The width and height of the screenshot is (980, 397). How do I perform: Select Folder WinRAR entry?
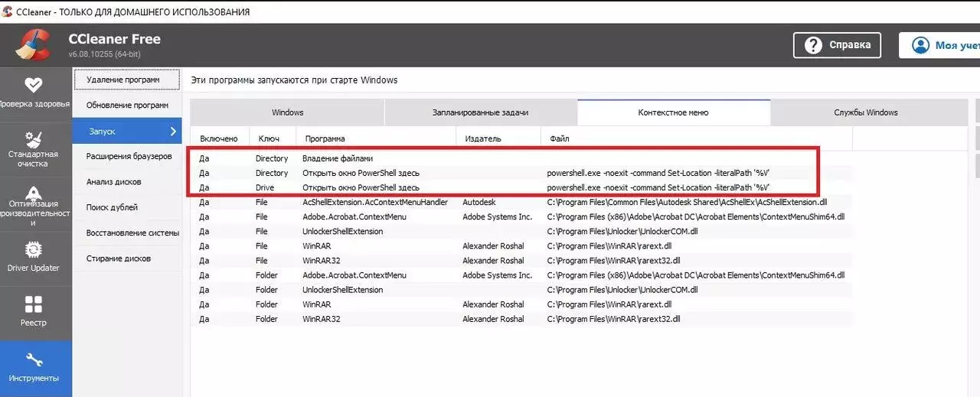pyautogui.click(x=521, y=304)
